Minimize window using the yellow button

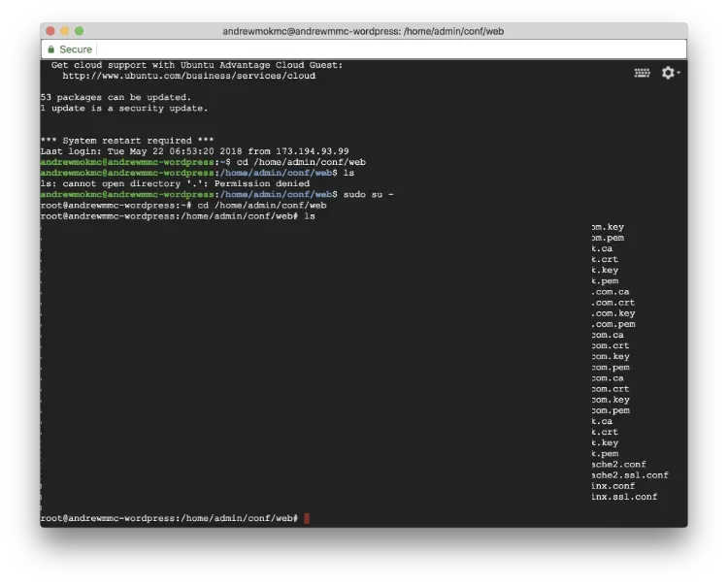pyautogui.click(x=64, y=31)
